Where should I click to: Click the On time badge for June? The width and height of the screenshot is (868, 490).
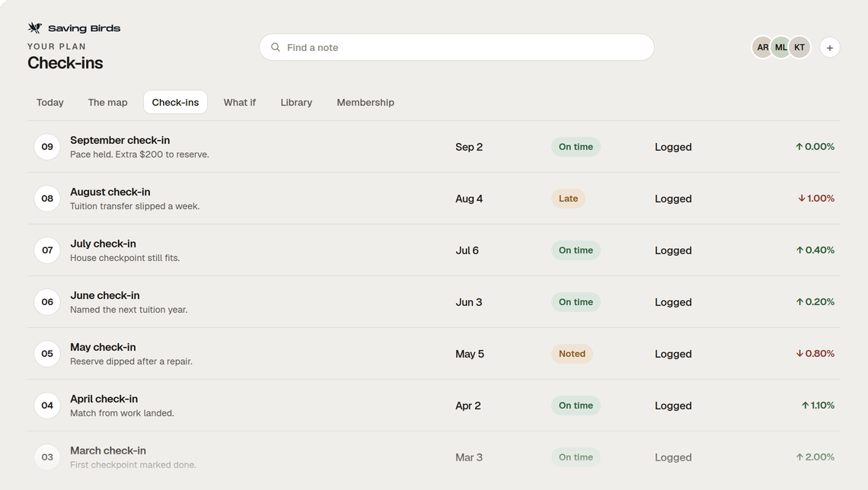click(576, 302)
